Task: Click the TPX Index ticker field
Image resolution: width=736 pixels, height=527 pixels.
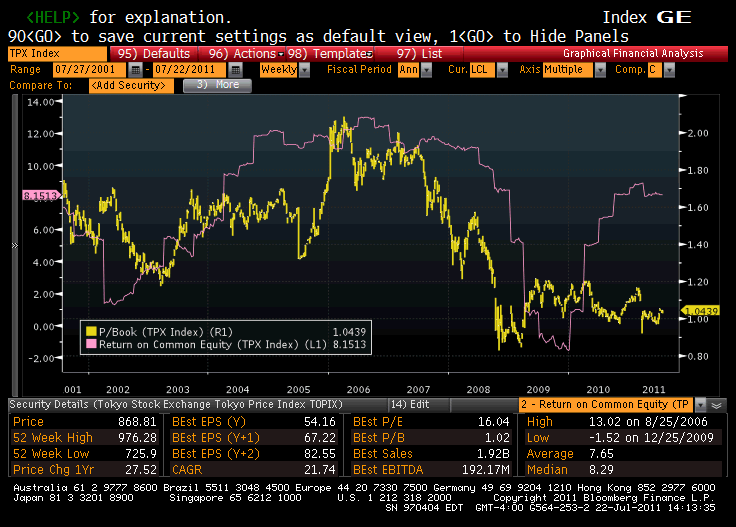Action: pyautogui.click(x=57, y=53)
